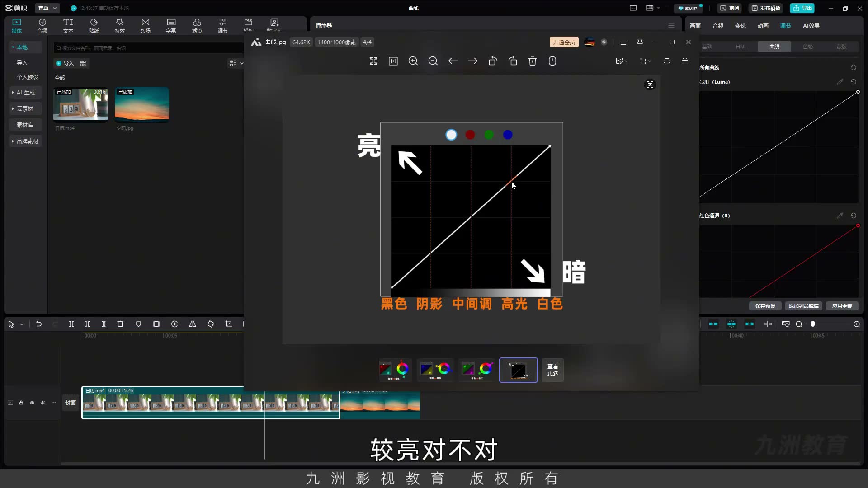This screenshot has height=488, width=868.
Task: Open selection tool dropdown arrow in timeline
Action: (21, 324)
